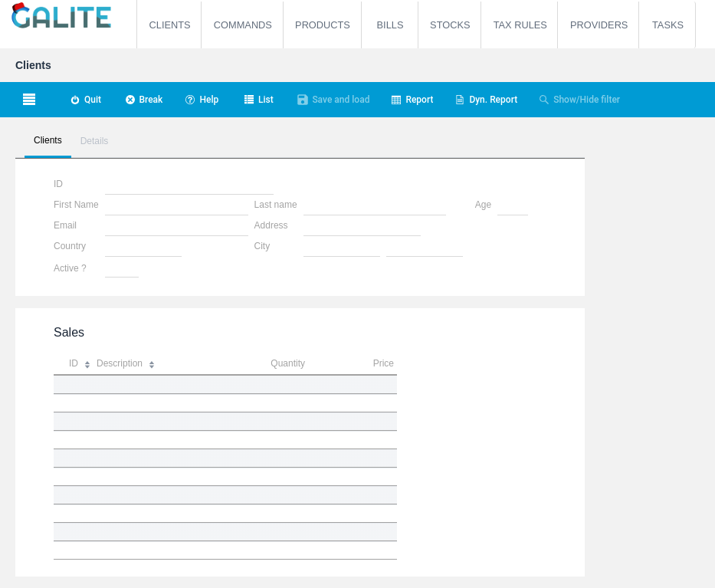This screenshot has height=588, width=715.
Task: Open the PROVIDERS menu
Action: pyautogui.click(x=599, y=25)
